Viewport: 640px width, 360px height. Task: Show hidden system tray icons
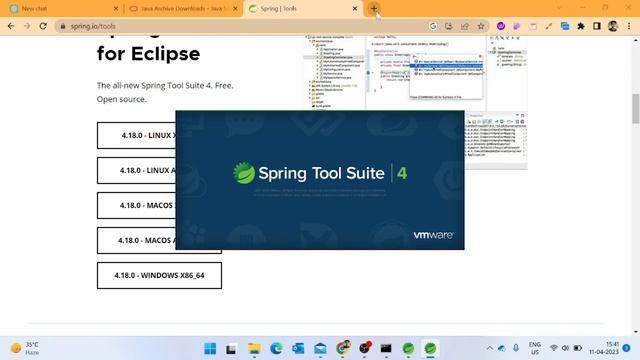[x=489, y=348]
